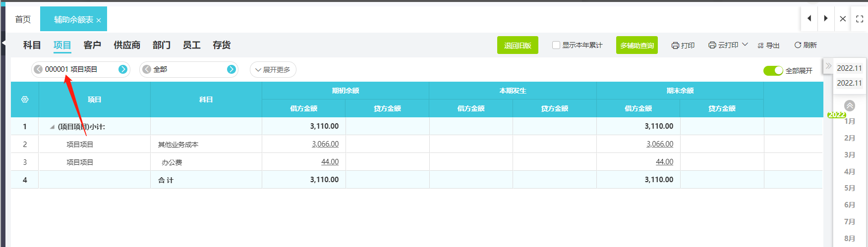Screen dimensions: 868x247
Task: Open the 3,066.00 opening balance link
Action: tap(325, 144)
